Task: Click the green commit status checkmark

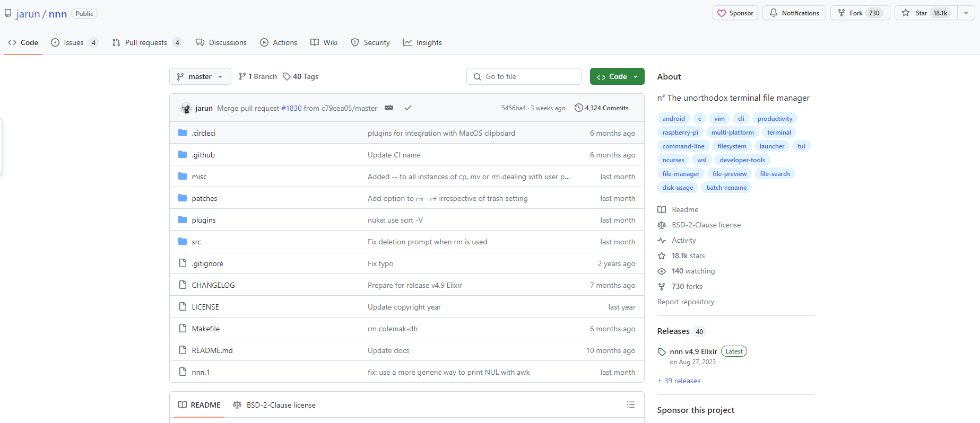Action: pos(407,108)
